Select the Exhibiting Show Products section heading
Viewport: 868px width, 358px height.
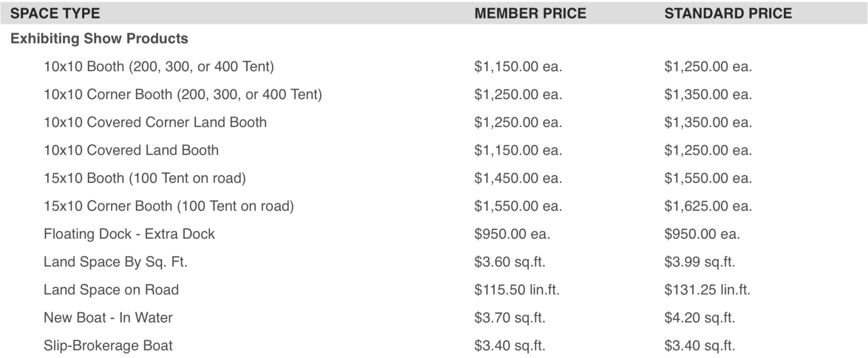click(100, 39)
